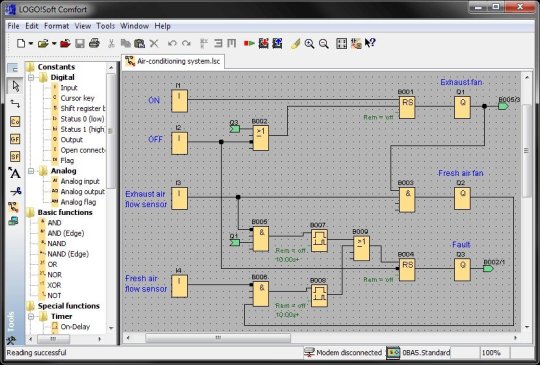Click the red Close file icon
540x365 pixels.
pos(65,43)
